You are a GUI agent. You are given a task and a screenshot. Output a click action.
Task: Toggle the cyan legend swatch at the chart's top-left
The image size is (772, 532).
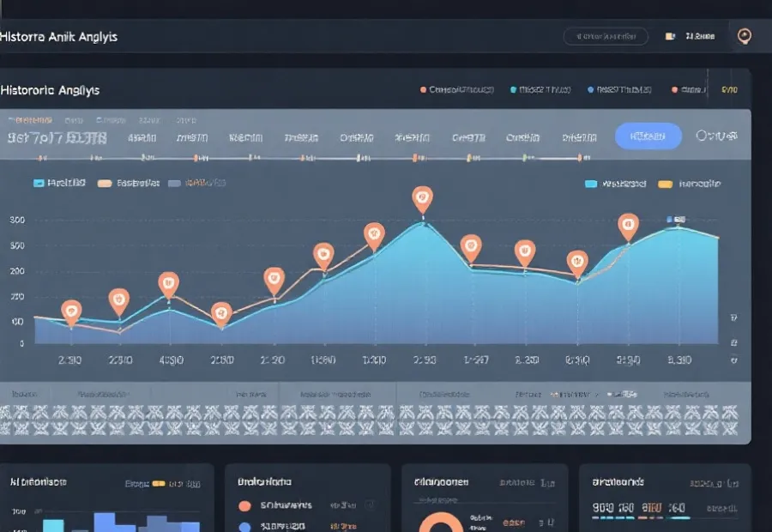pyautogui.click(x=38, y=183)
